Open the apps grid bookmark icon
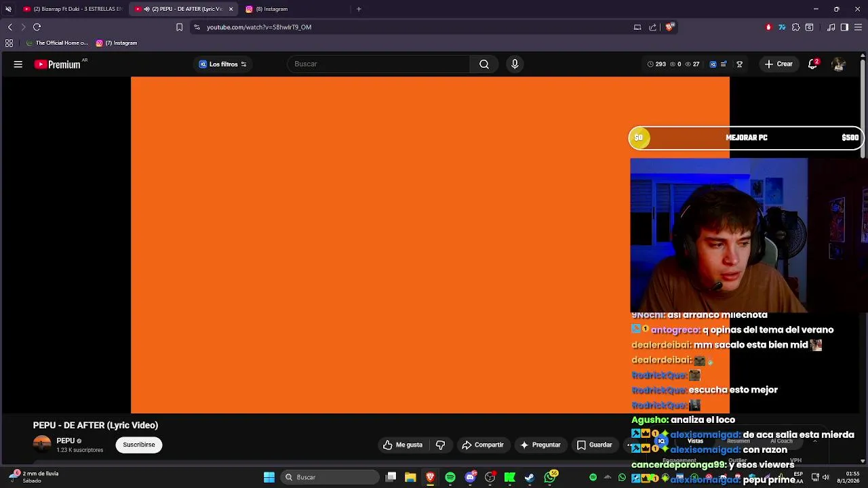This screenshot has width=868, height=488. click(9, 43)
